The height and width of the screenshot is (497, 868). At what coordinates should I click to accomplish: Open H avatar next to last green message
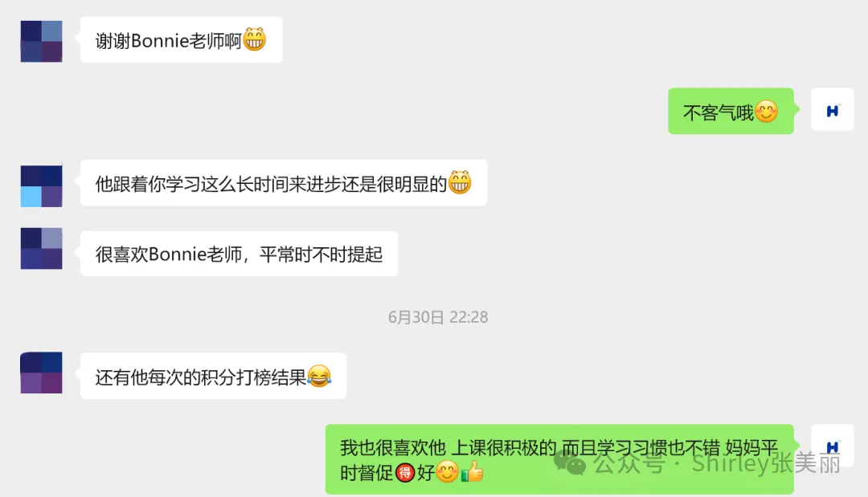click(833, 446)
